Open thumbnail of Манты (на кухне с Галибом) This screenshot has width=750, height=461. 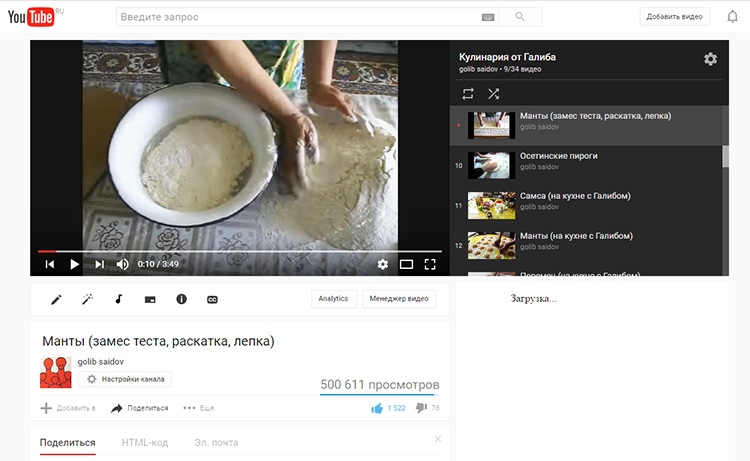click(491, 245)
